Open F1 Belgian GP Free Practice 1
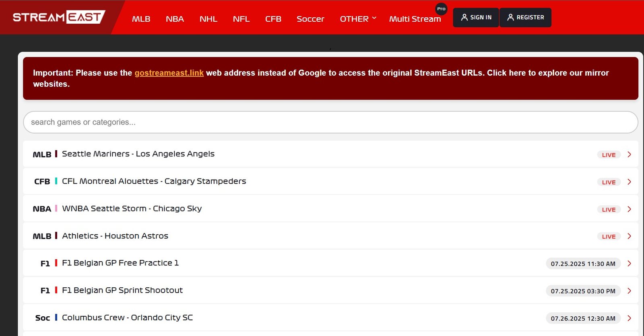644x336 pixels. (330, 263)
